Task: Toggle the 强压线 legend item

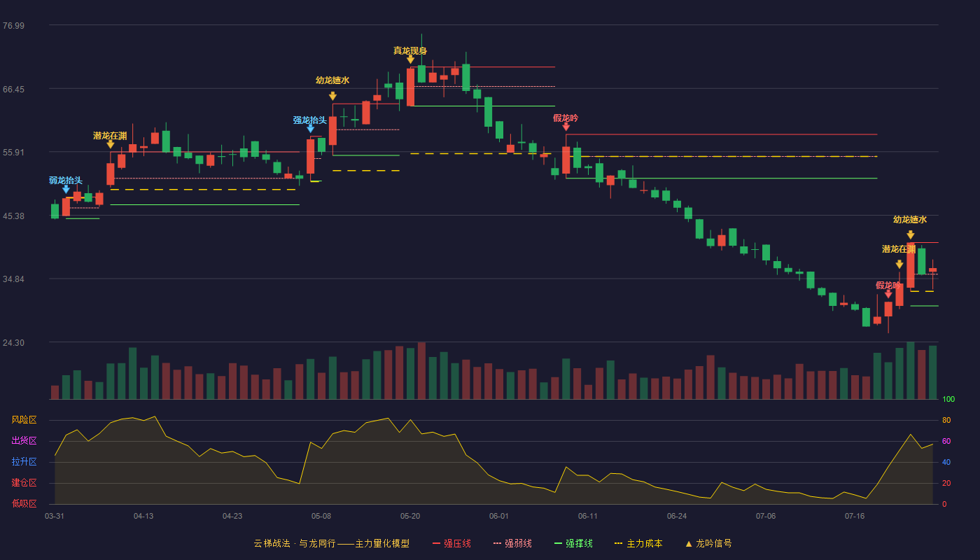Action: tap(451, 543)
